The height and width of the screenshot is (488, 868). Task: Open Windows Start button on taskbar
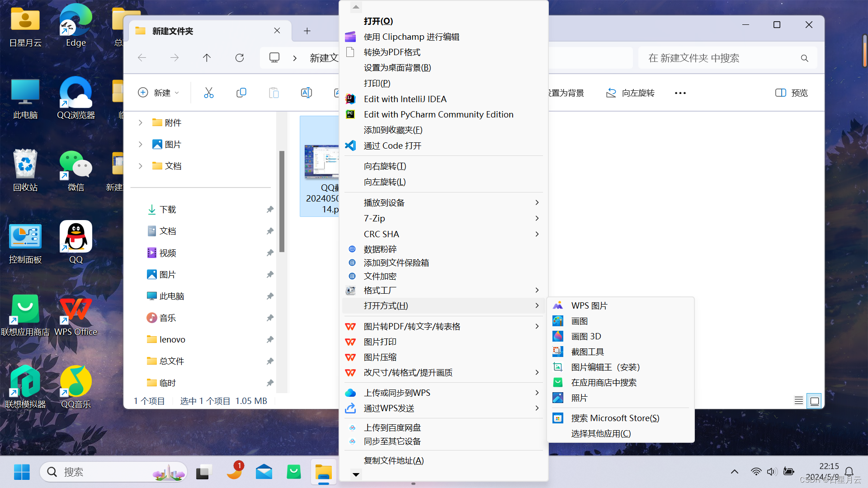[x=22, y=472]
